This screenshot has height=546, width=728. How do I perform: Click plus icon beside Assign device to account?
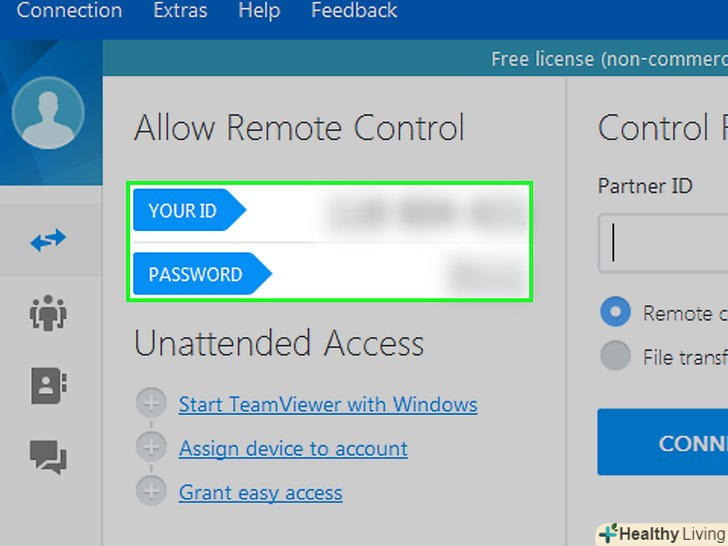151,448
